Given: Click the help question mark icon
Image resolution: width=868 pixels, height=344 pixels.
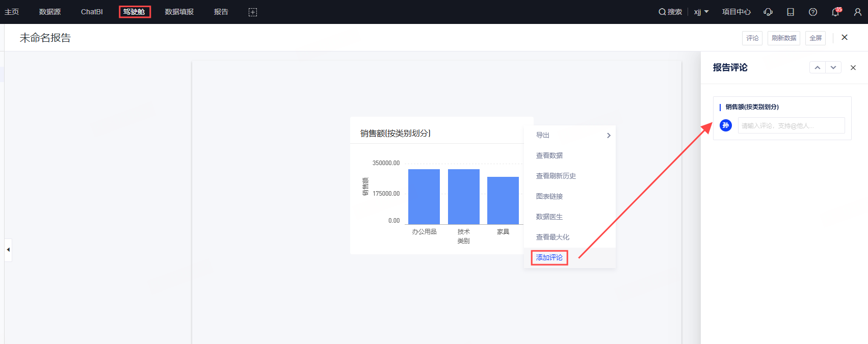Looking at the screenshot, I should (813, 12).
